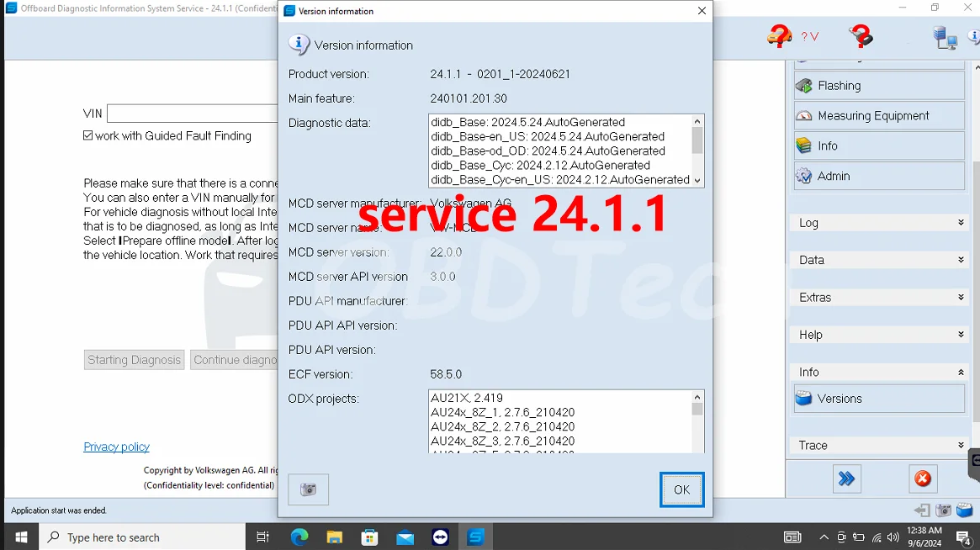Toggle work with Guided Fault Finding checkbox
980x550 pixels.
tap(88, 135)
